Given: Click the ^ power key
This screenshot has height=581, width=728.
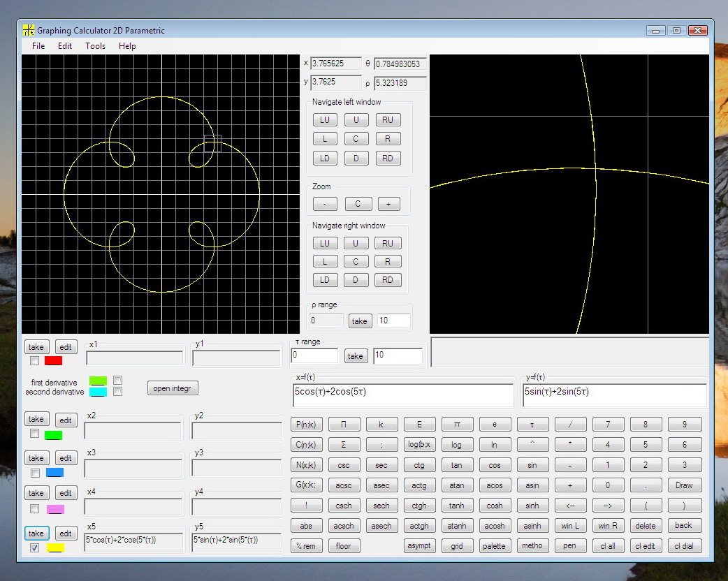Looking at the screenshot, I should [x=532, y=445].
